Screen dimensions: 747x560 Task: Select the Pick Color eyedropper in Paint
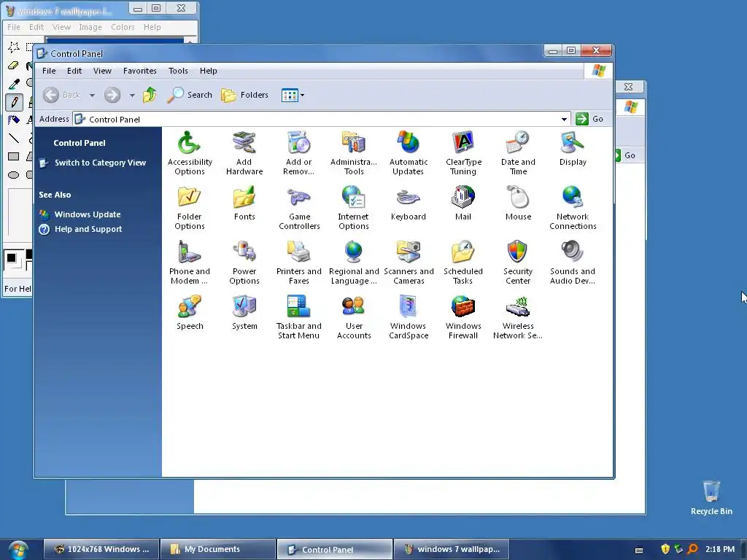(x=14, y=84)
